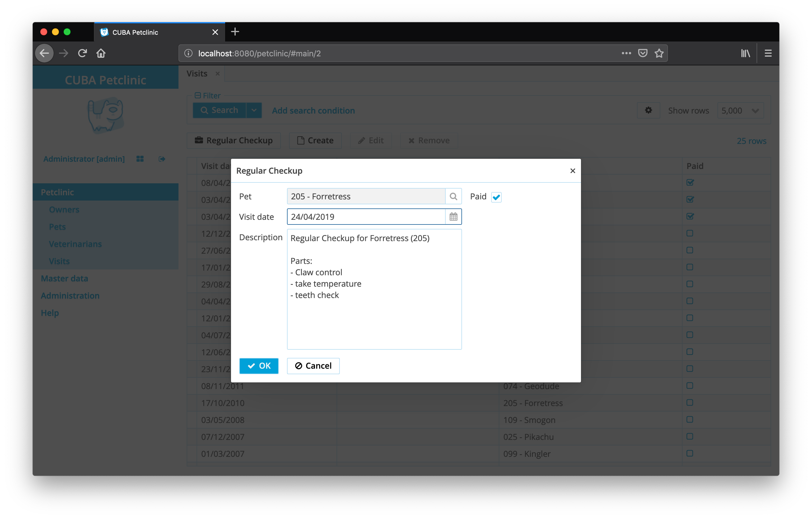Confirm dialog with OK button

[259, 366]
